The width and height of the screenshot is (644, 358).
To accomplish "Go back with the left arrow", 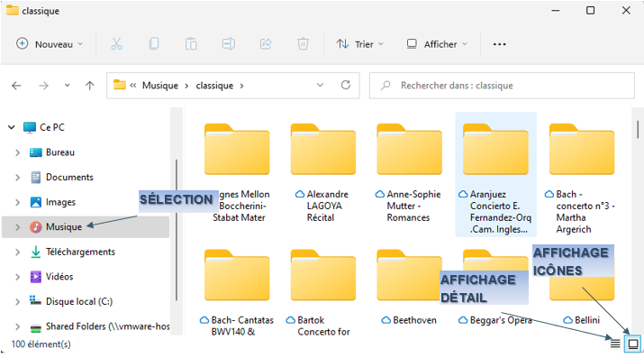I will pyautogui.click(x=16, y=86).
